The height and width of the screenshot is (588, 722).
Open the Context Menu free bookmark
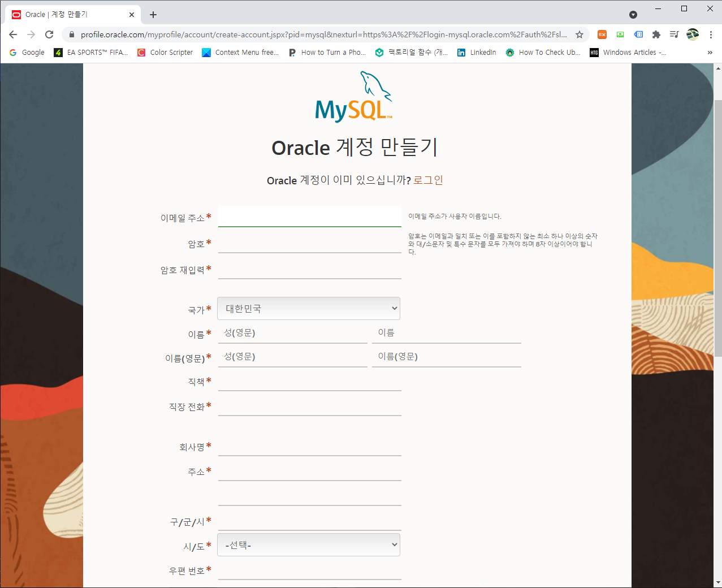[x=240, y=53]
